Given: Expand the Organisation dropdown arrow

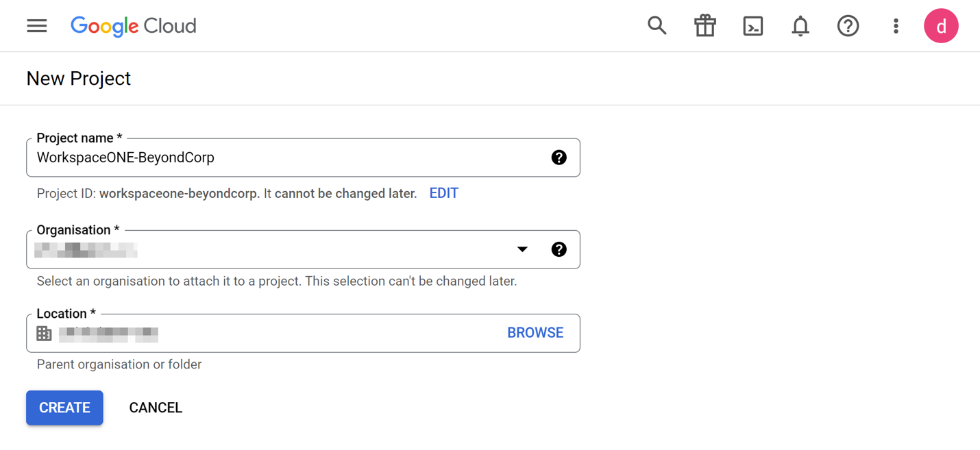Looking at the screenshot, I should [522, 249].
